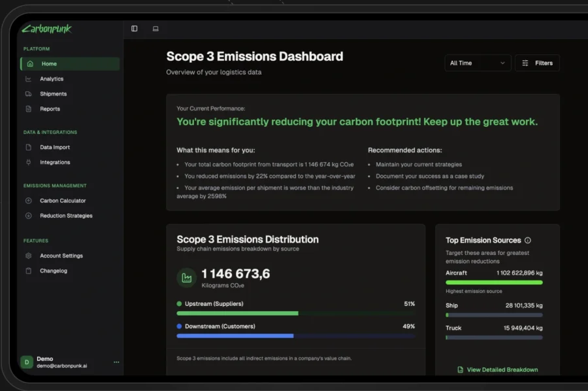The width and height of the screenshot is (588, 391).
Task: Click the Account Settings gear icon
Action: 29,256
